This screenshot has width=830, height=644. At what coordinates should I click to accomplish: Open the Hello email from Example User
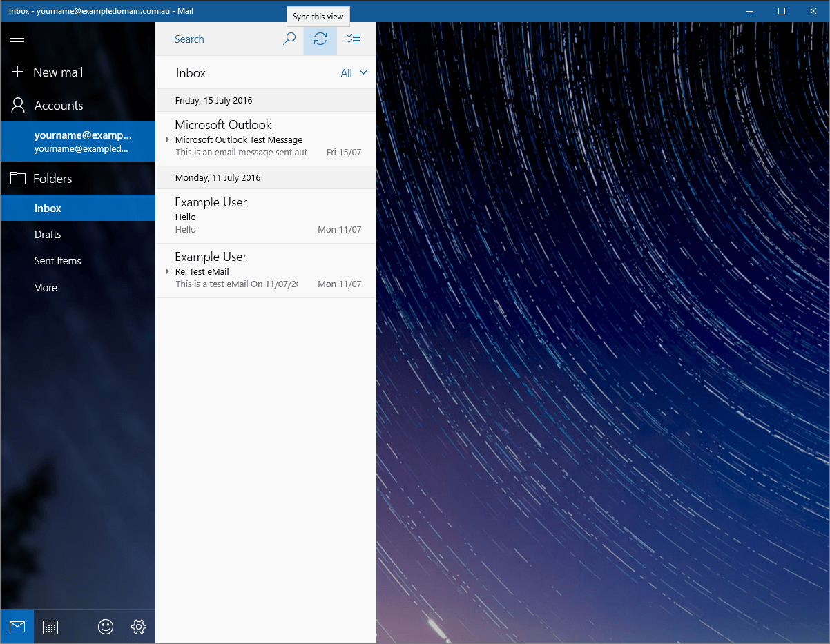coord(266,216)
